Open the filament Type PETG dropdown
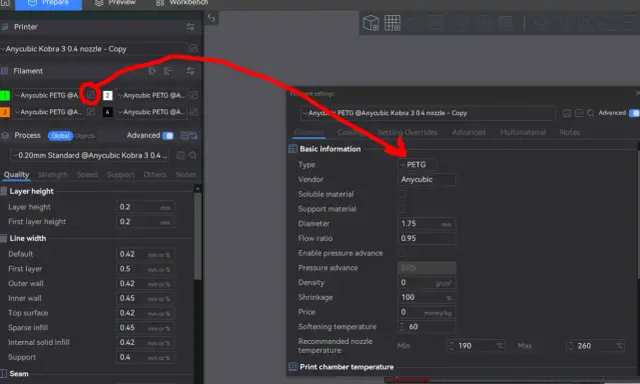The width and height of the screenshot is (640, 384). [x=417, y=164]
